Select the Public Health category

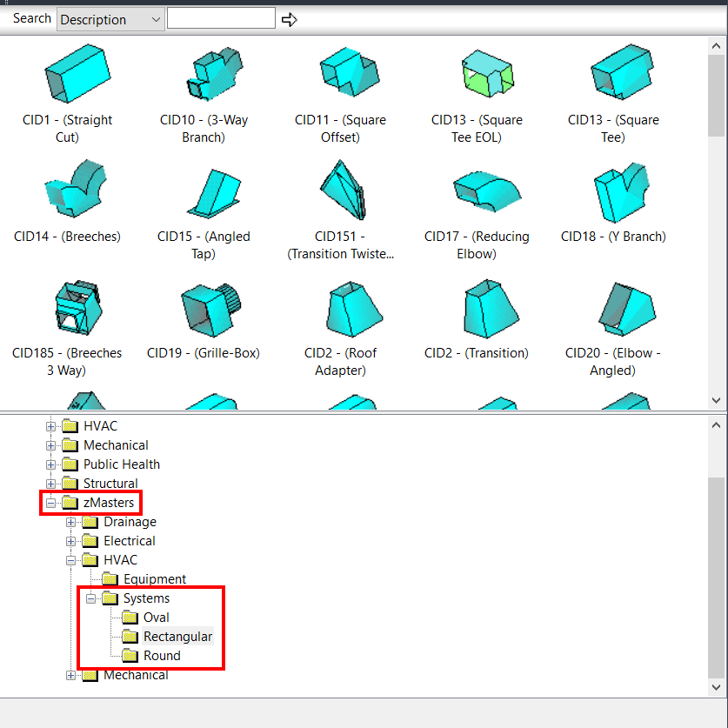121,464
